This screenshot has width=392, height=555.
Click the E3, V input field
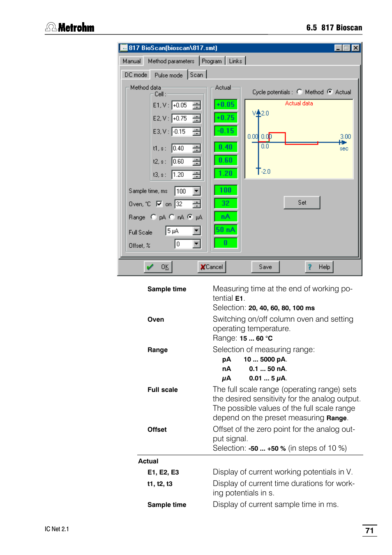pyautogui.click(x=182, y=131)
